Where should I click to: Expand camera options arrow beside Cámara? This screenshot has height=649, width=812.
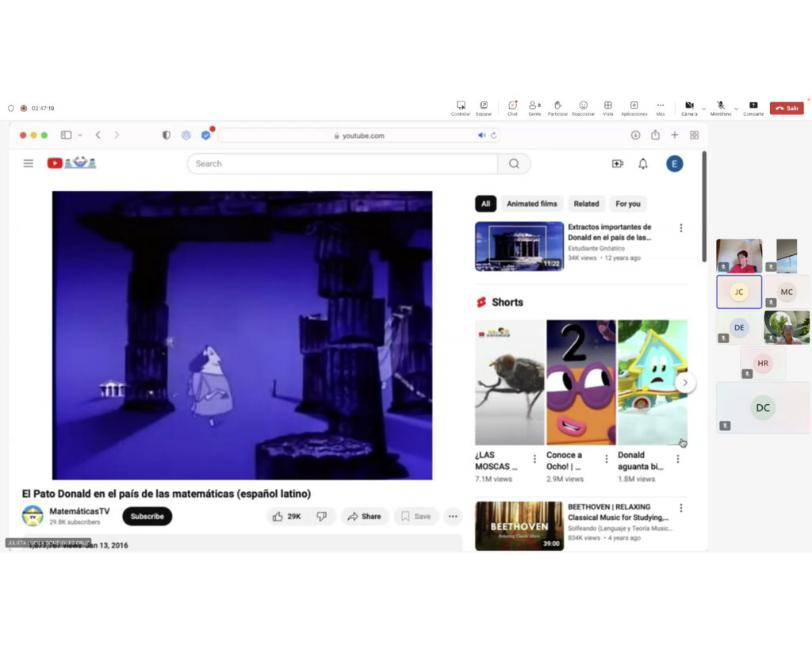click(x=703, y=109)
